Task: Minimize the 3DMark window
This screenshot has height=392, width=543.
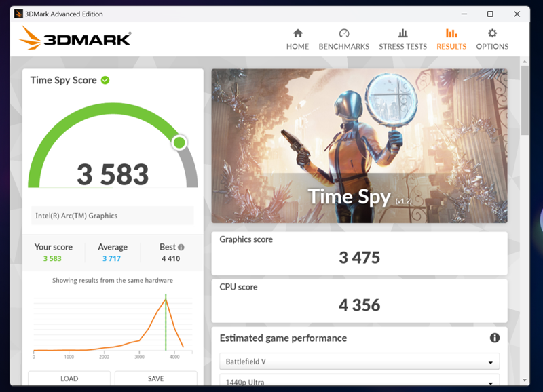Action: tap(464, 14)
